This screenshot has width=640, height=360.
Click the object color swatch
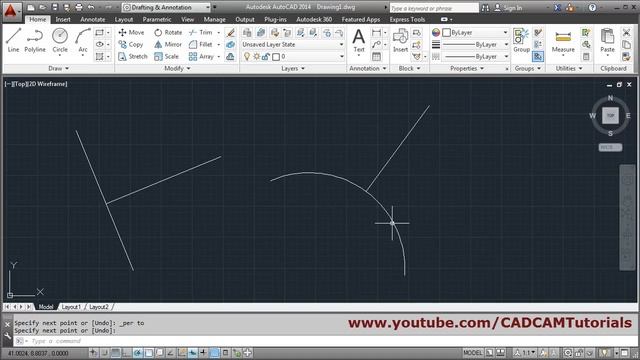click(447, 32)
